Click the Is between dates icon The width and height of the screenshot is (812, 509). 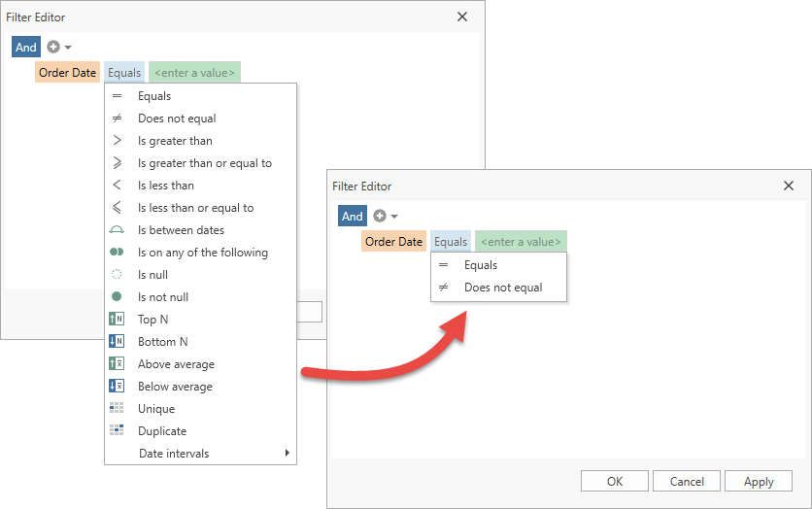(117, 230)
